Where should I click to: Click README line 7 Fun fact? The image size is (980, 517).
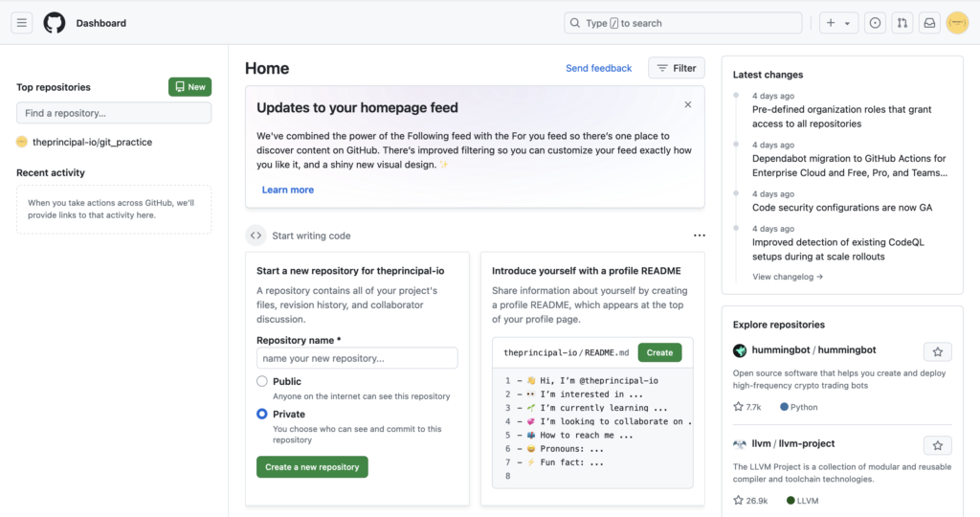(565, 462)
